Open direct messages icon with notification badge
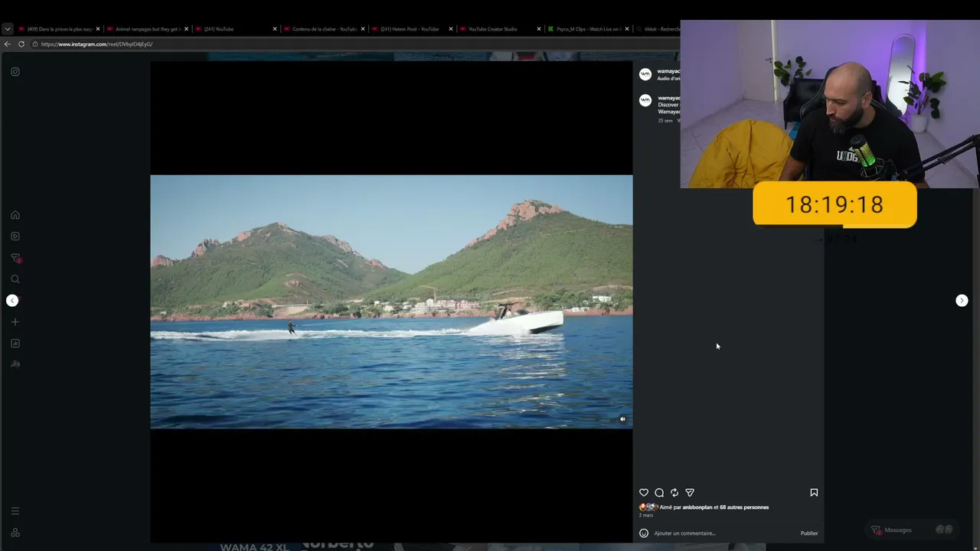The image size is (980, 551). tap(15, 258)
